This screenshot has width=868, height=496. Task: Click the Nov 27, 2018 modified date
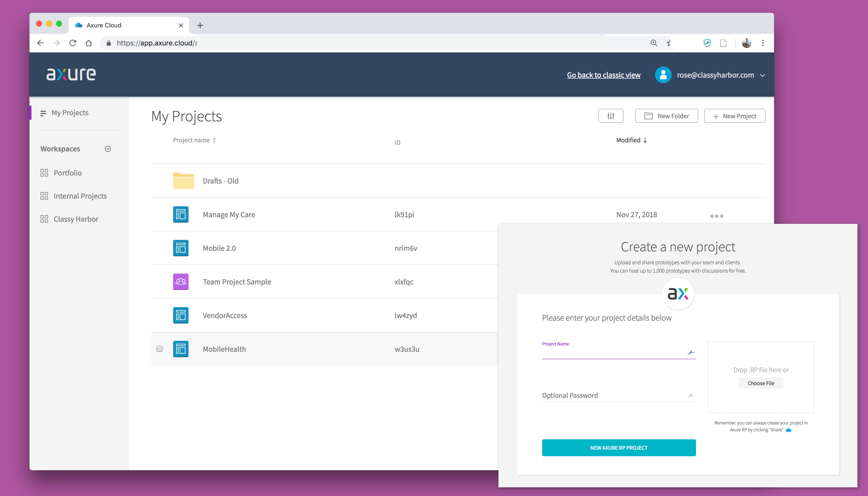click(636, 215)
